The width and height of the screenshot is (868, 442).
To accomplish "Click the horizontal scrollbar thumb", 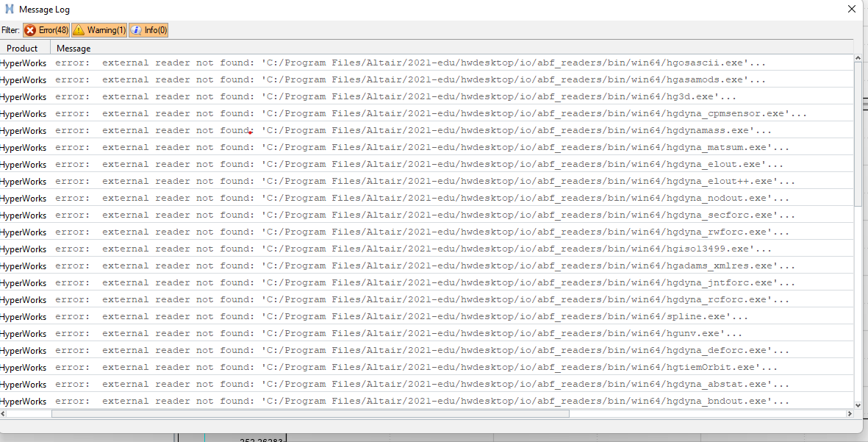I will [x=311, y=414].
